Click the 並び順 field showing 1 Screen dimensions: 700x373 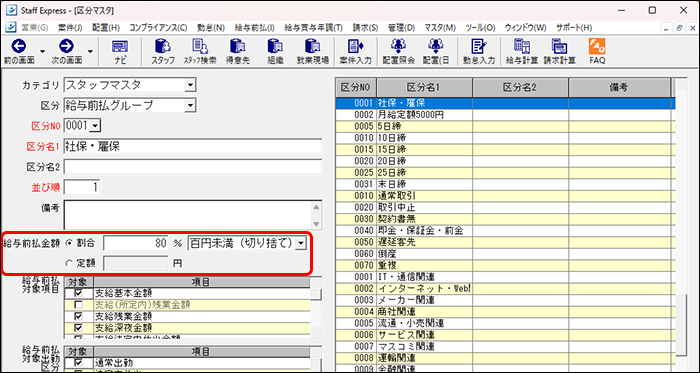click(82, 187)
